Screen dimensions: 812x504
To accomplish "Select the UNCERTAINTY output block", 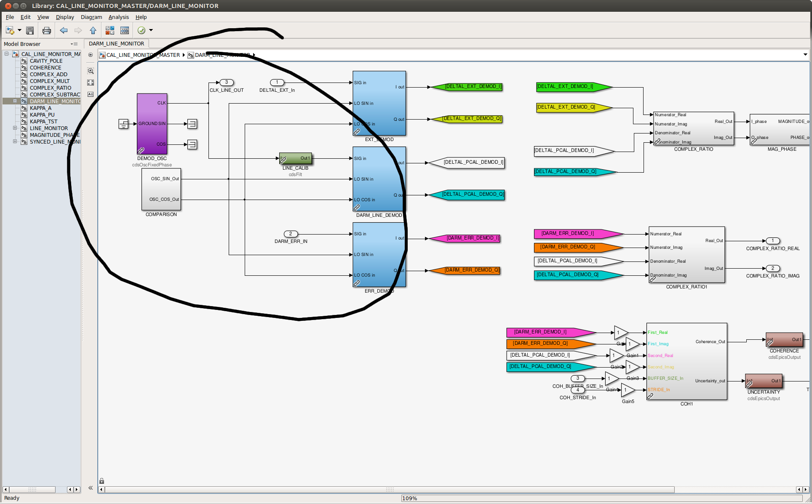I will point(764,381).
